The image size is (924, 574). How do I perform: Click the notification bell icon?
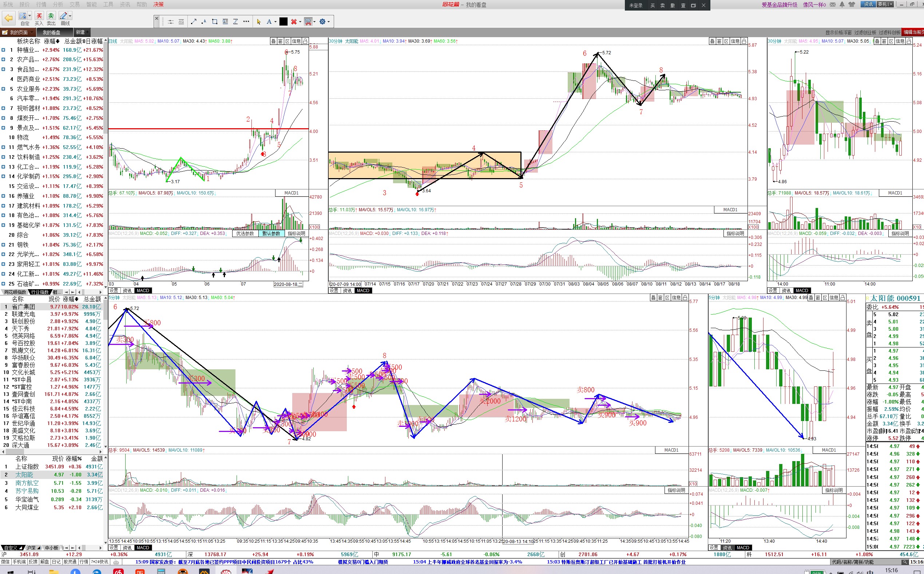[x=842, y=5]
